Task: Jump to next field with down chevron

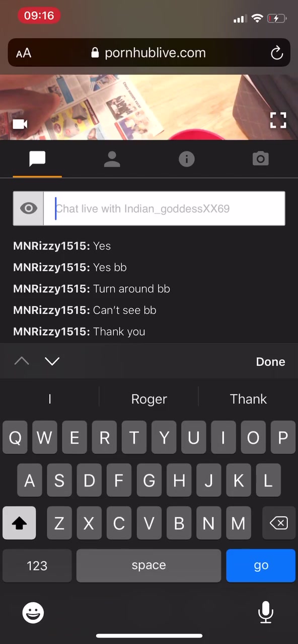Action: click(x=52, y=361)
